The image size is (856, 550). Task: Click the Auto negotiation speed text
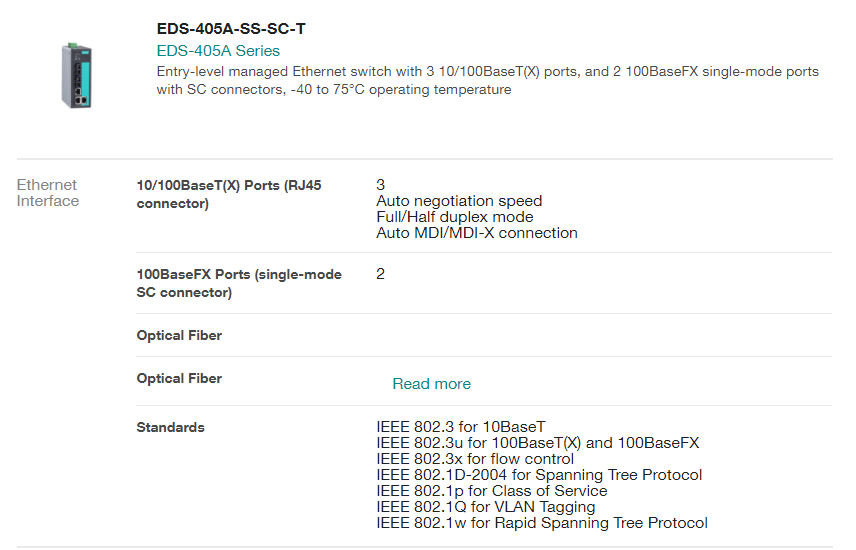459,201
